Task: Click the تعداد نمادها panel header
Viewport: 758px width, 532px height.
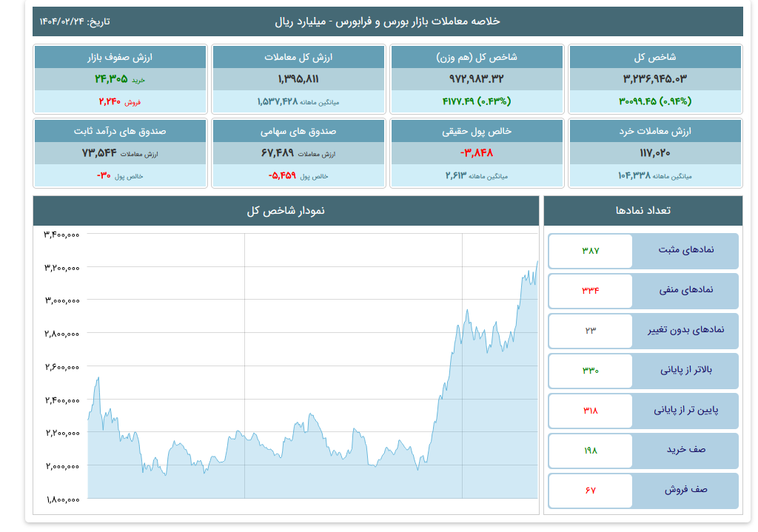Action: tap(643, 211)
